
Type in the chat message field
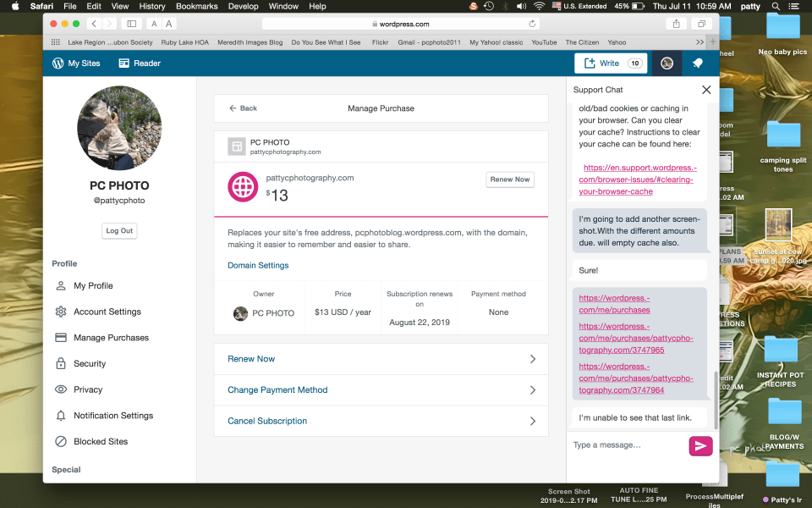pos(626,445)
